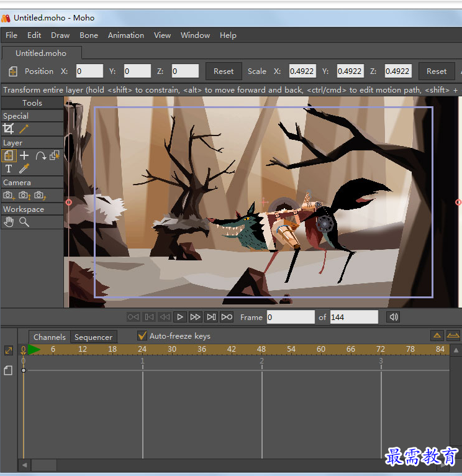Open the Help menu
This screenshot has height=476, width=462.
pyautogui.click(x=228, y=35)
